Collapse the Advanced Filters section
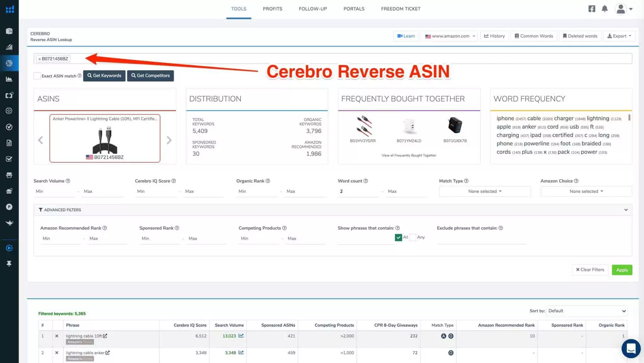Screen dimensions: 644x363 [626, 210]
